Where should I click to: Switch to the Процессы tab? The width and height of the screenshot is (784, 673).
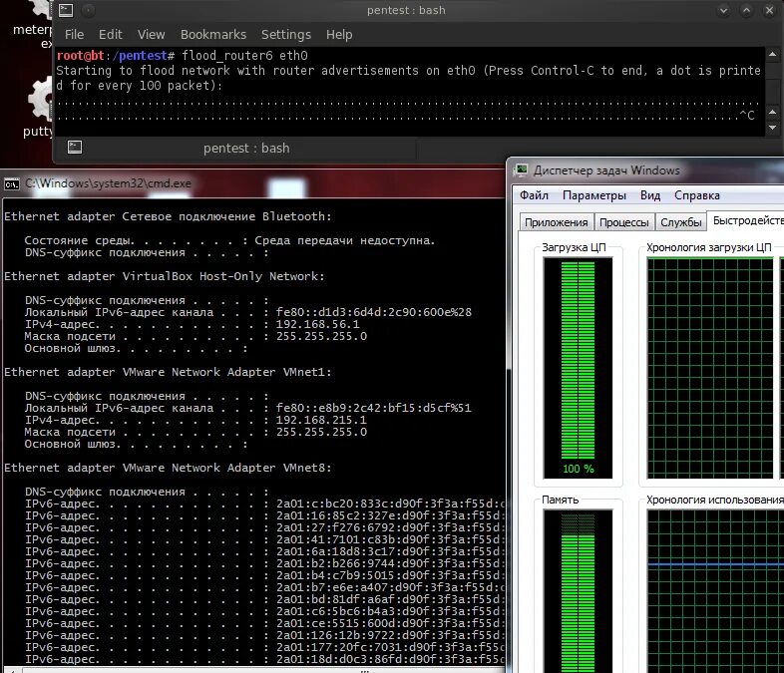624,222
